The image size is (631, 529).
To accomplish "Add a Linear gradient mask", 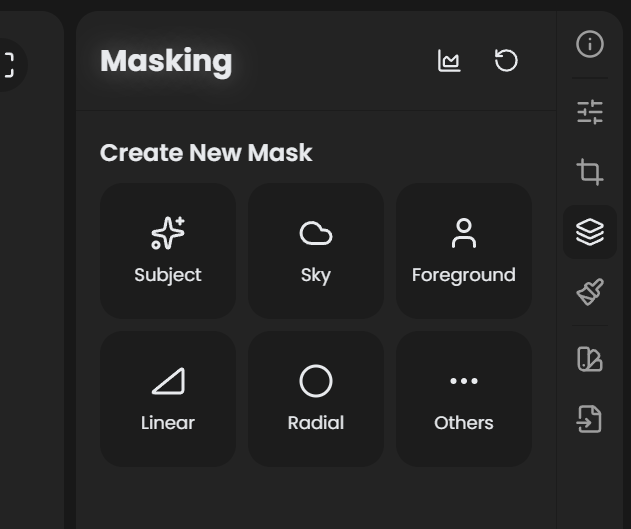I will point(168,398).
